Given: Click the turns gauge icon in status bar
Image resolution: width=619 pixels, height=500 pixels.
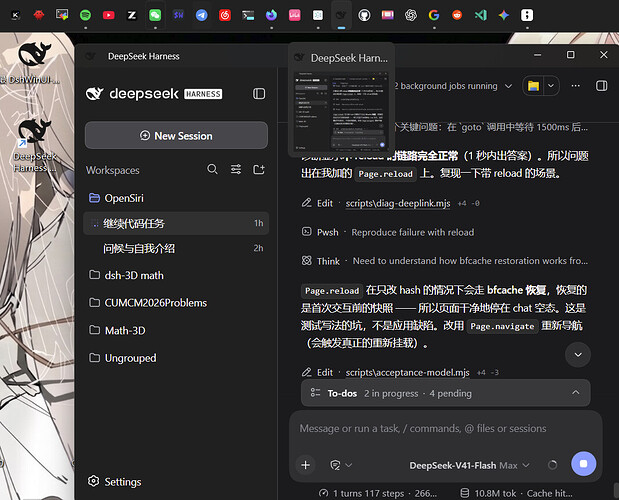Looking at the screenshot, I should point(323,493).
